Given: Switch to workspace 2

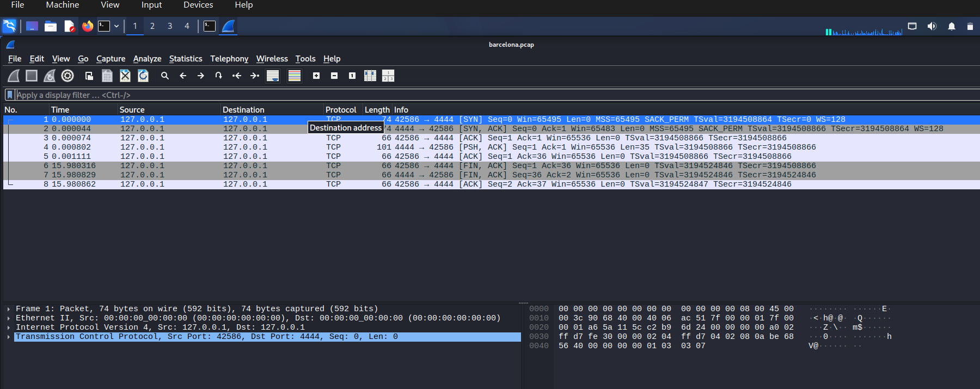Looking at the screenshot, I should coord(152,26).
